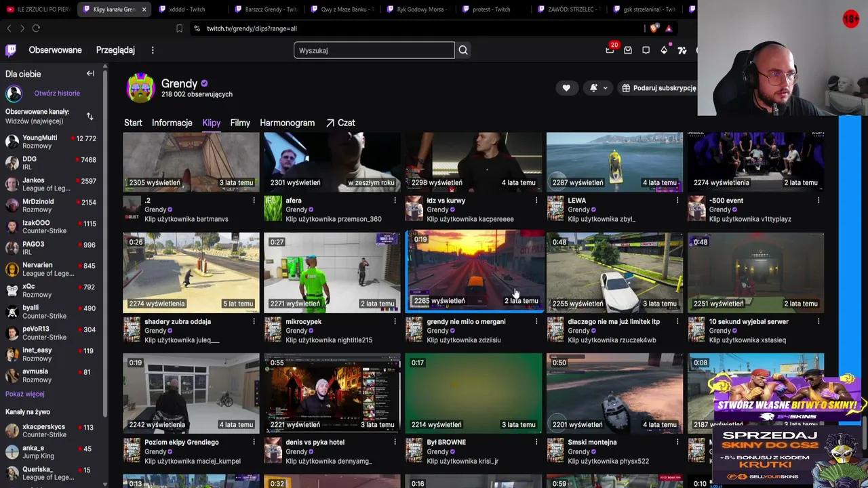Screen dimensions: 868x488
Task: Open YoungMulti channel in sidebar
Action: point(51,142)
